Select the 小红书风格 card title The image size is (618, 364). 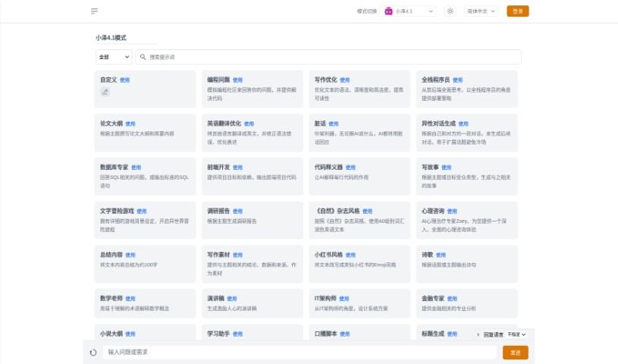pos(328,255)
